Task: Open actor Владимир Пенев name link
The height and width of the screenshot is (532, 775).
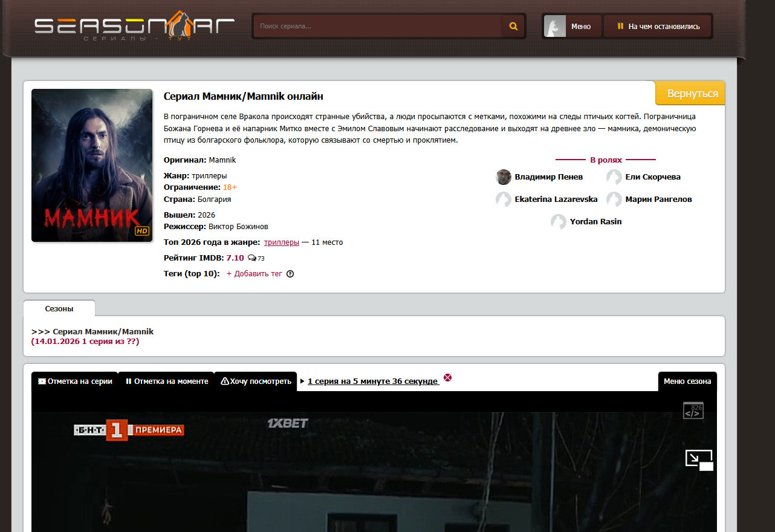Action: click(x=549, y=177)
